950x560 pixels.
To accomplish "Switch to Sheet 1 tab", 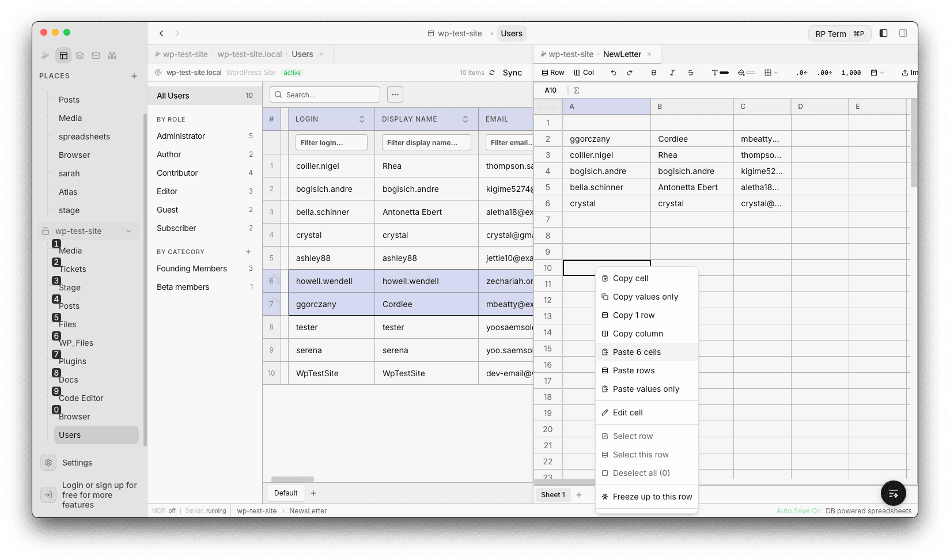I will coord(552,494).
